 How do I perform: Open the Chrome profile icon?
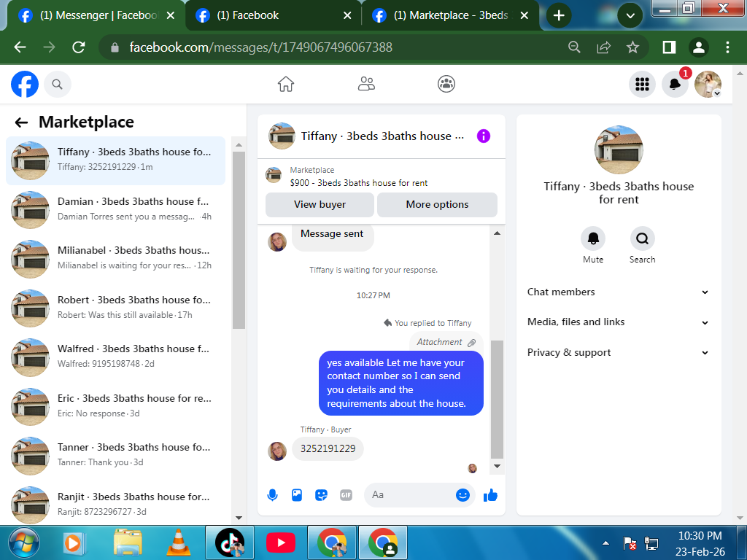click(x=699, y=47)
